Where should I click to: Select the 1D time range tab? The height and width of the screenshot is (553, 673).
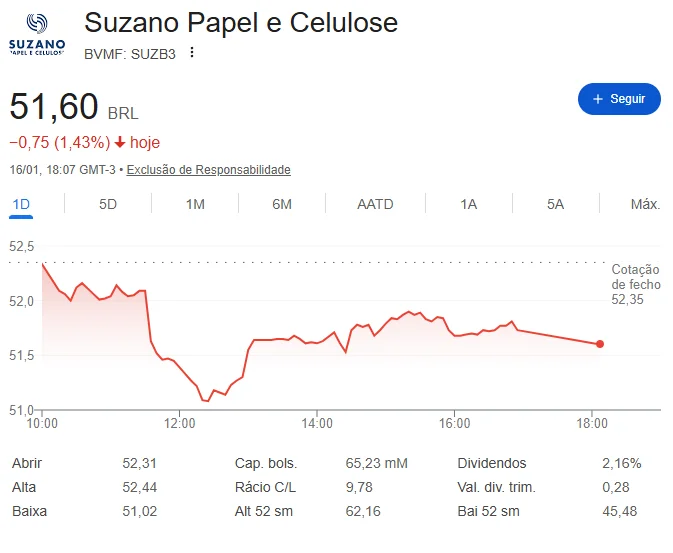(21, 204)
